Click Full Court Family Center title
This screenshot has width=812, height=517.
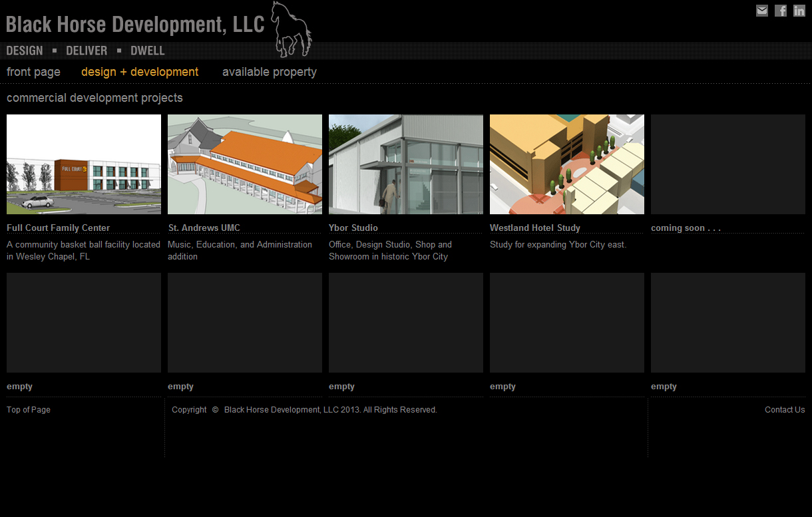(59, 228)
